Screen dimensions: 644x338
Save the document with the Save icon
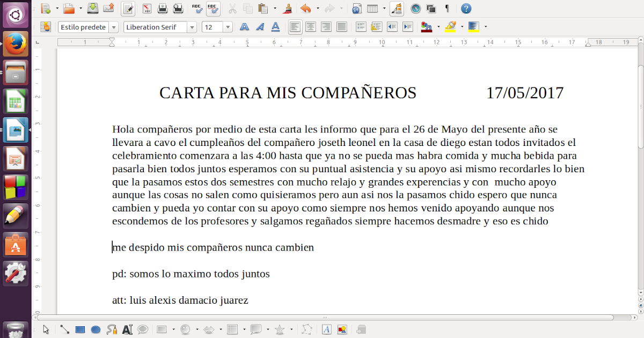93,8
